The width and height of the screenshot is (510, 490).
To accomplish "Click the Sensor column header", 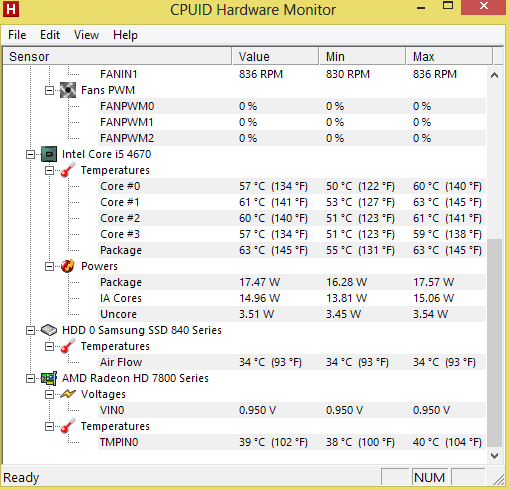I will click(117, 56).
